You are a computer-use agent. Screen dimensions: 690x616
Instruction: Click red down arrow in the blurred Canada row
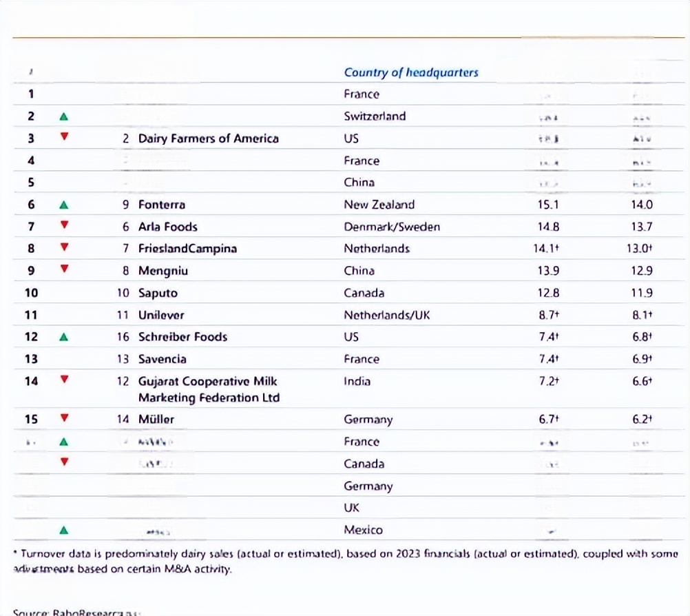(64, 462)
